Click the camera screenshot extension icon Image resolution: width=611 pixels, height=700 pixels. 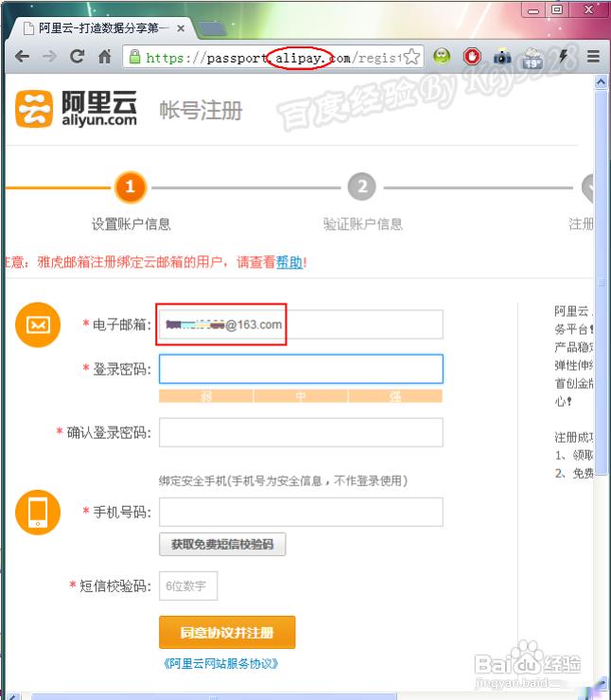(502, 56)
